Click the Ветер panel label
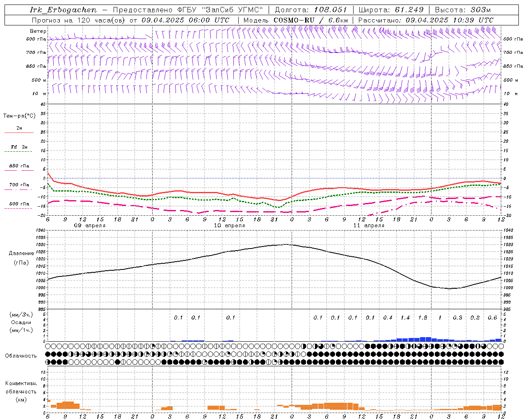Image resolution: width=525 pixels, height=420 pixels. point(38,31)
